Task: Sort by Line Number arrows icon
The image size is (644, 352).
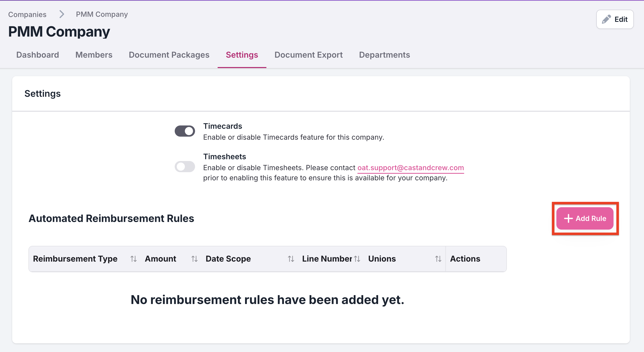Action: point(357,259)
